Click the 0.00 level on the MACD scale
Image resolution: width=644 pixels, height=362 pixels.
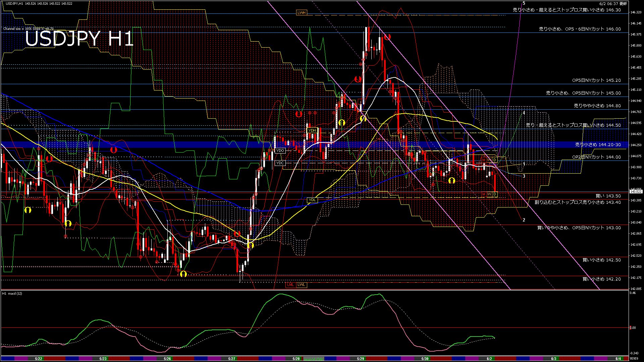pyautogui.click(x=633, y=328)
